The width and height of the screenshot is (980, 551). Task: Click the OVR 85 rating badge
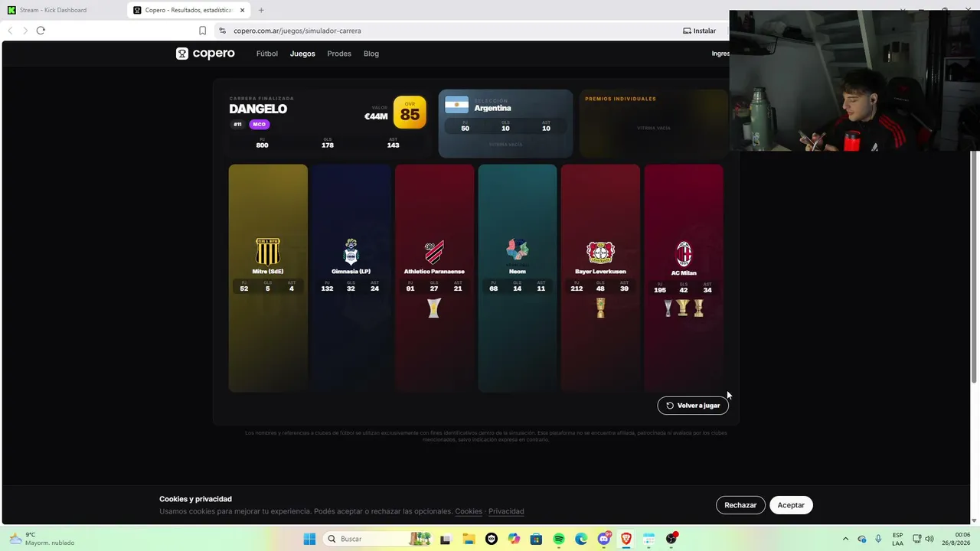(410, 112)
